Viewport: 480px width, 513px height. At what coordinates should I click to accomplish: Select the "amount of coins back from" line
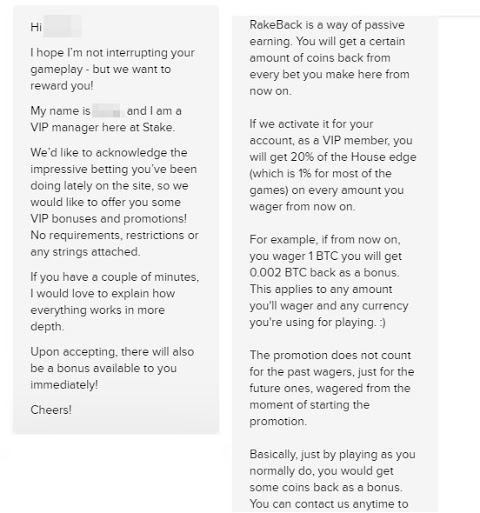[320, 58]
